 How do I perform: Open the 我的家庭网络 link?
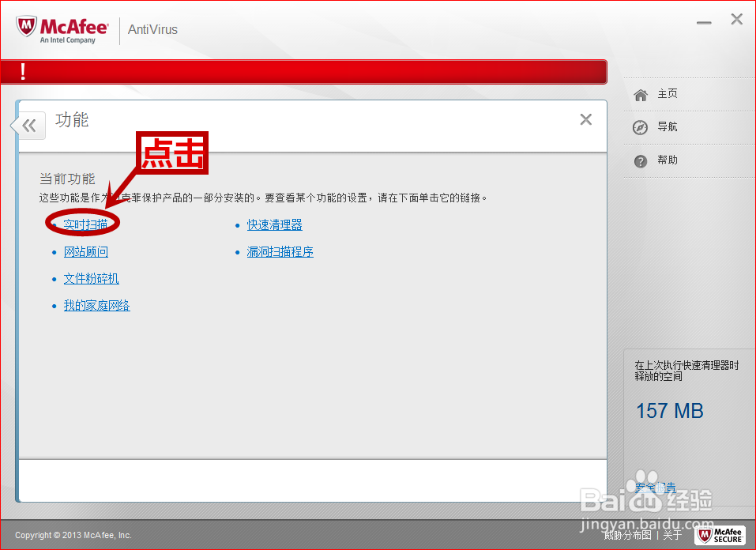[x=97, y=306]
